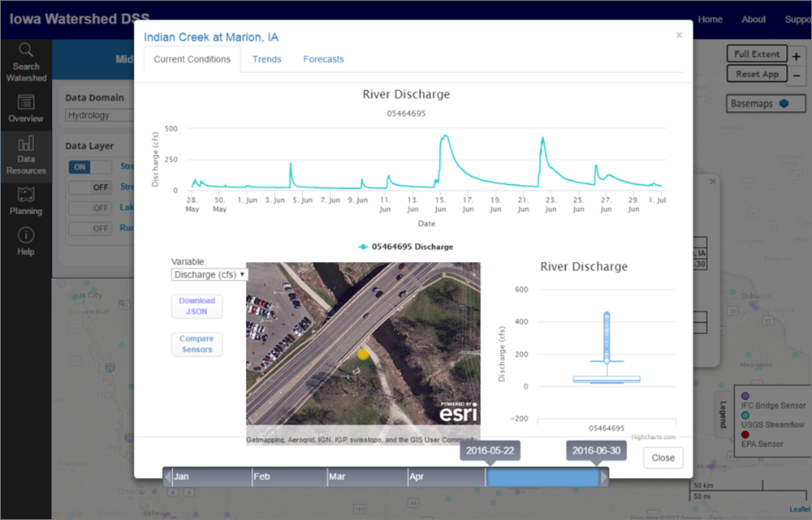Image resolution: width=812 pixels, height=520 pixels.
Task: Select the Overview sidebar icon
Action: click(26, 108)
